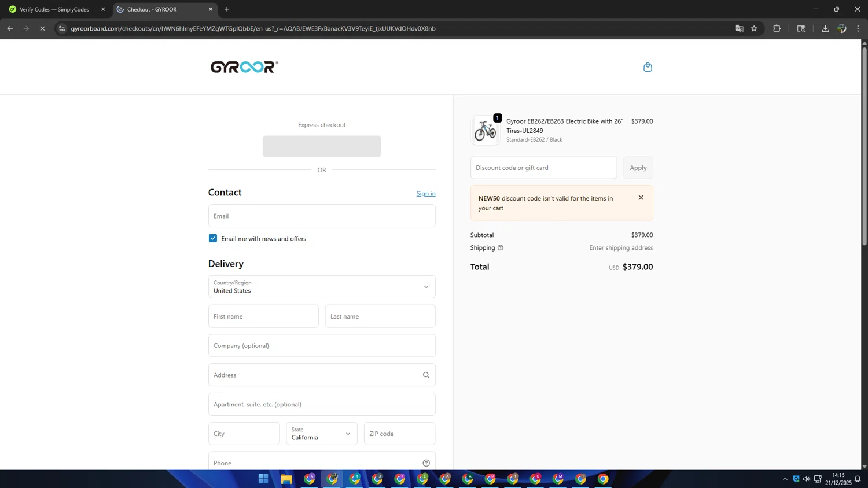This screenshot has width=868, height=488.
Task: Select the Checkout GYROOR tab
Action: click(x=164, y=9)
